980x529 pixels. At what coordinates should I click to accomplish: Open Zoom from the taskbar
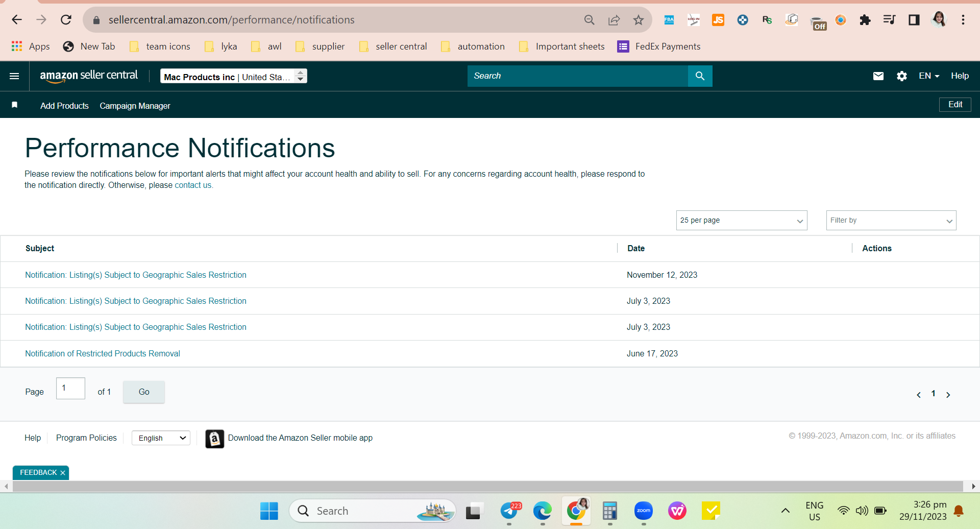(644, 511)
